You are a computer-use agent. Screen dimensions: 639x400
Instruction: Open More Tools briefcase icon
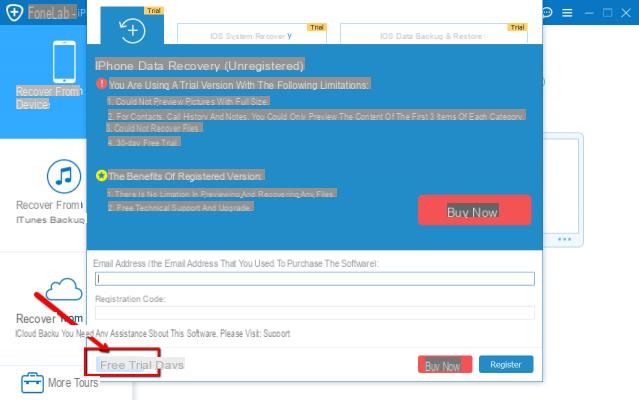(x=32, y=382)
